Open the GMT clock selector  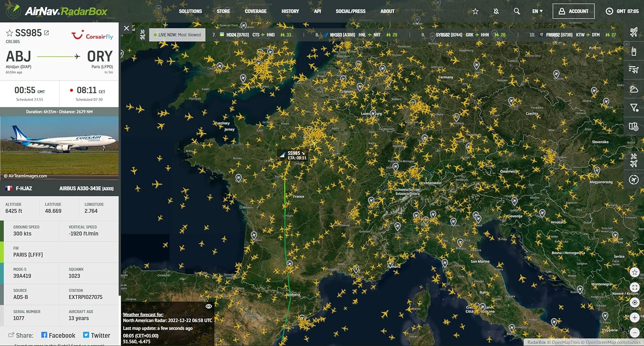pyautogui.click(x=610, y=11)
